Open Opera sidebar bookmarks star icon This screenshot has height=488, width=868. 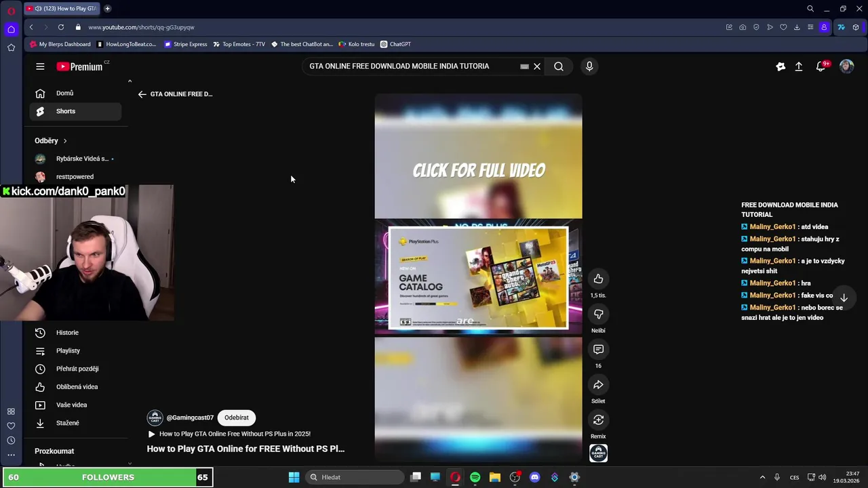pos(11,47)
